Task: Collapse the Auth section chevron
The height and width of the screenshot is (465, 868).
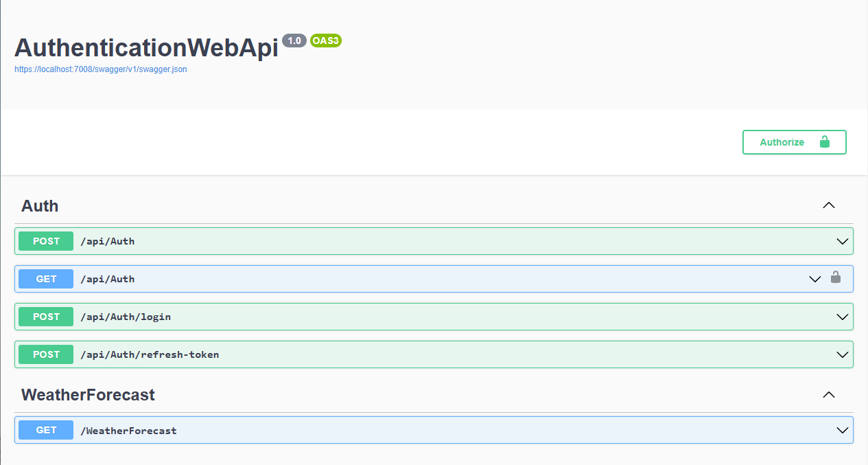Action: 829,205
